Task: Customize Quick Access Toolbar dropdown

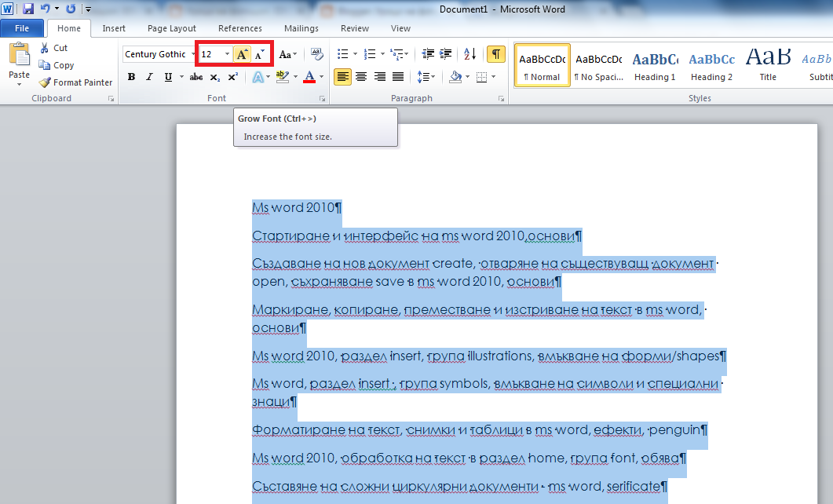Action: (x=88, y=9)
